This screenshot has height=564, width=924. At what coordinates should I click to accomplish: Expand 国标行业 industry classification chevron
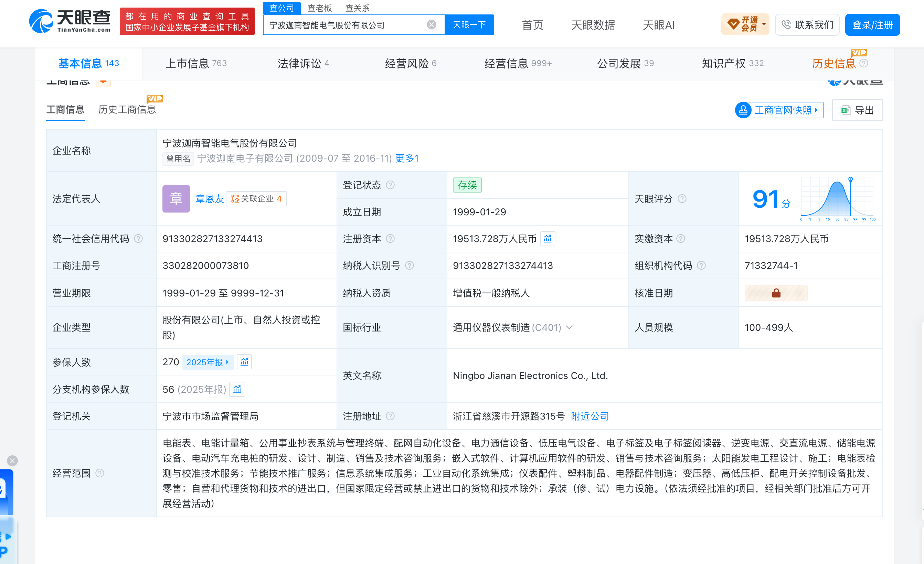click(569, 327)
